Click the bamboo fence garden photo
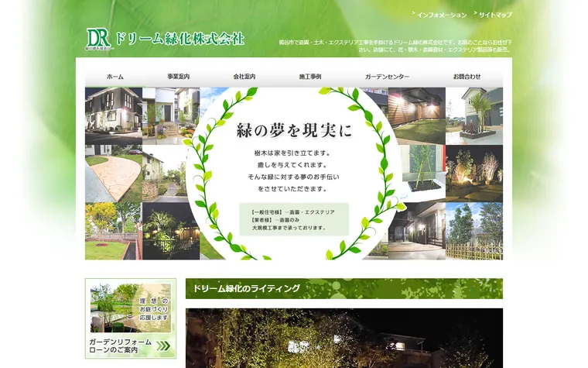 tap(474, 231)
